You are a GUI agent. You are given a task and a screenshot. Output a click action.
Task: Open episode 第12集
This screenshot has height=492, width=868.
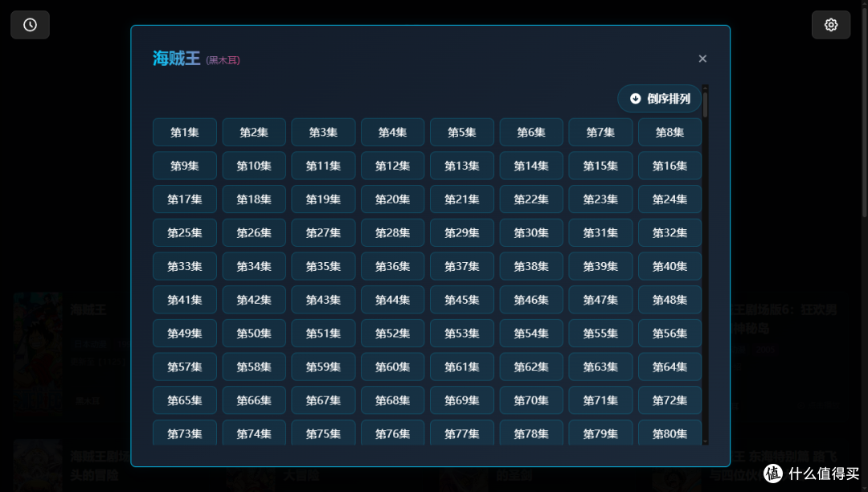392,166
